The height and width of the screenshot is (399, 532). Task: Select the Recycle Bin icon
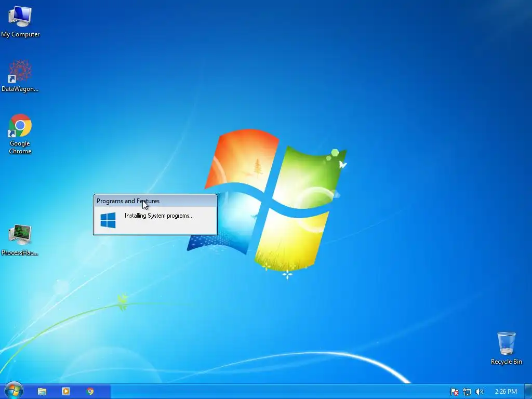click(x=506, y=348)
